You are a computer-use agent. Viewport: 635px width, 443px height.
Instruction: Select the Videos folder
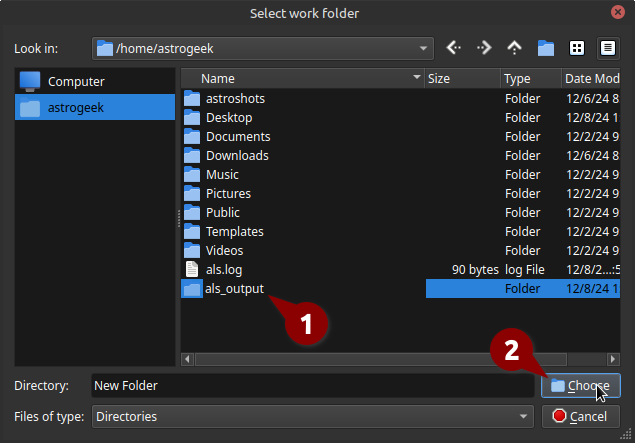coord(400,251)
